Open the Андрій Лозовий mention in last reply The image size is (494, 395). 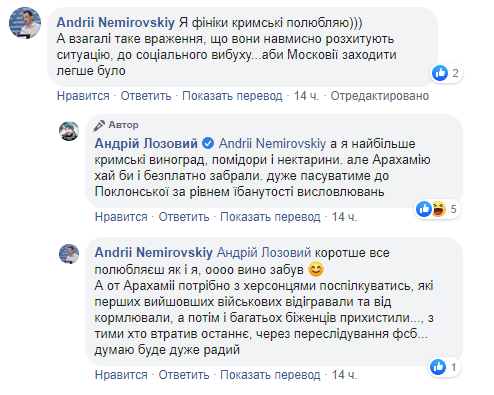pyautogui.click(x=264, y=253)
